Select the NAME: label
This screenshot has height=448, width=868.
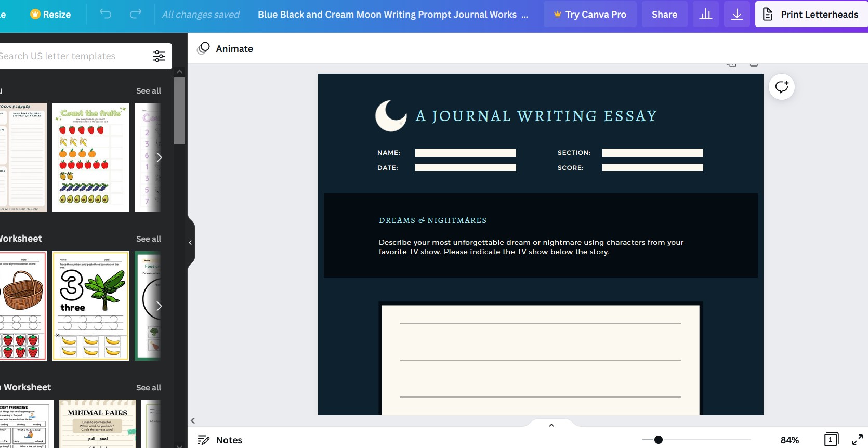(389, 153)
